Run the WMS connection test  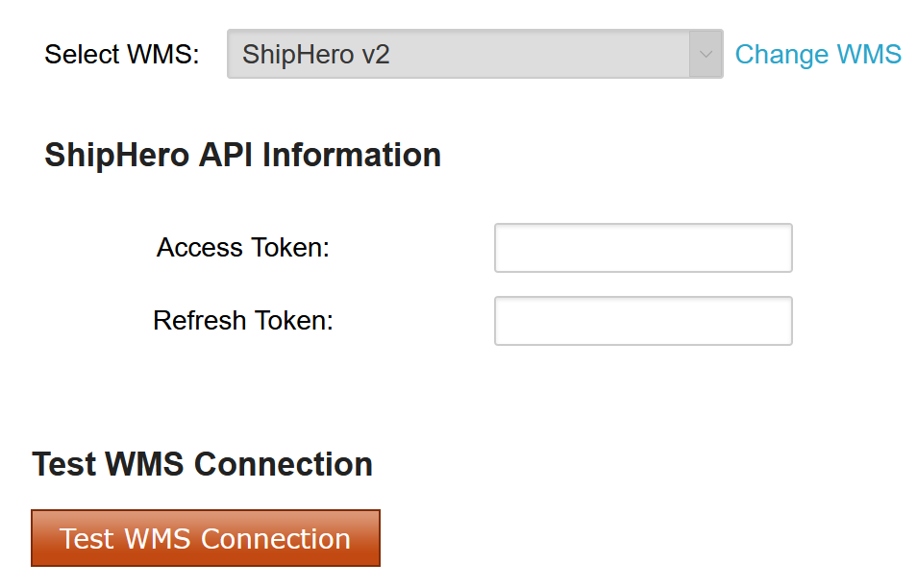206,538
